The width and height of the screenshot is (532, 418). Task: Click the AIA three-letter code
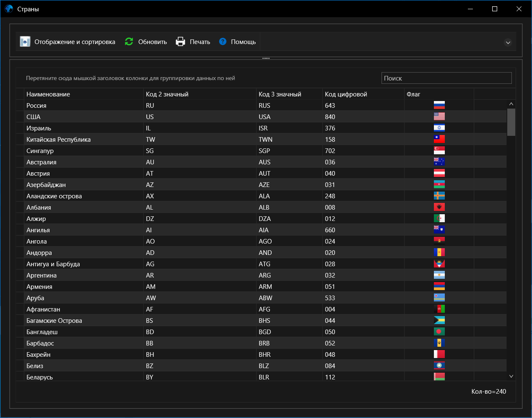pyautogui.click(x=290, y=230)
